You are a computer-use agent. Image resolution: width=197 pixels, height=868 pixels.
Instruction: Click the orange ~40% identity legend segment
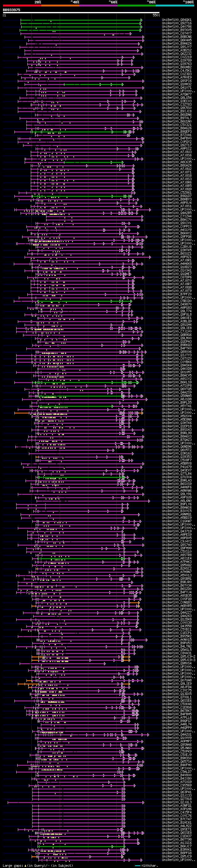60,6
